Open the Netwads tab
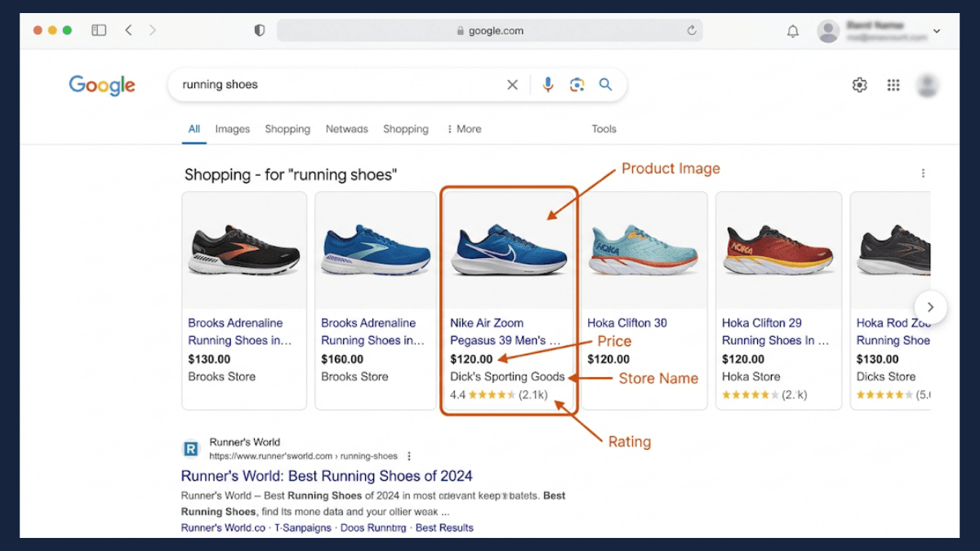Viewport: 980px width, 551px height. 347,129
